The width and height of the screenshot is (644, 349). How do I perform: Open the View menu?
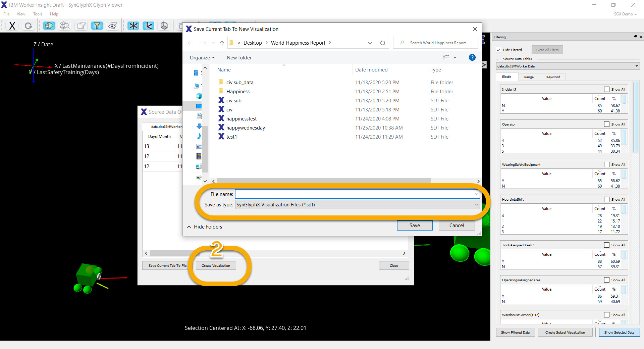pos(21,14)
